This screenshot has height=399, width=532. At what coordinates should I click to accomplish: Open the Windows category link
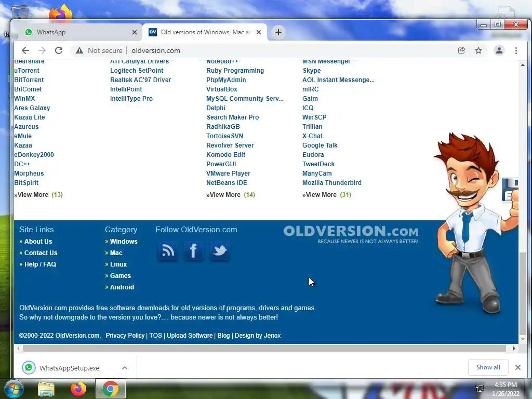[x=124, y=242]
